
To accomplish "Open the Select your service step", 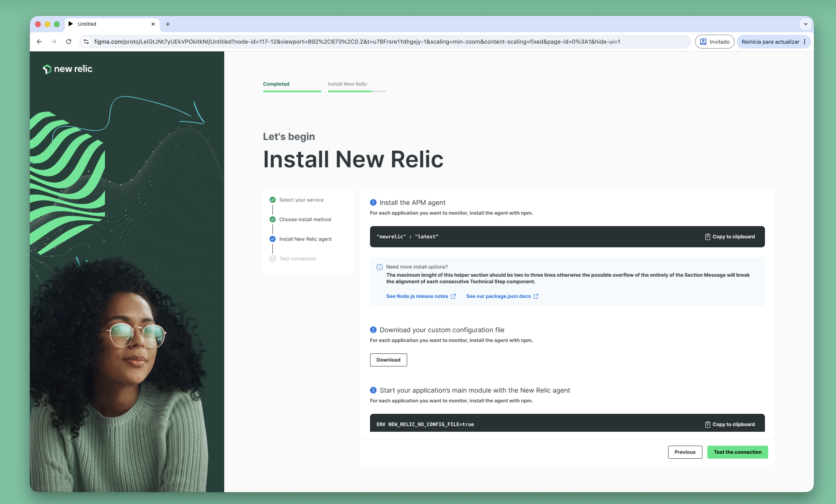I will point(301,200).
